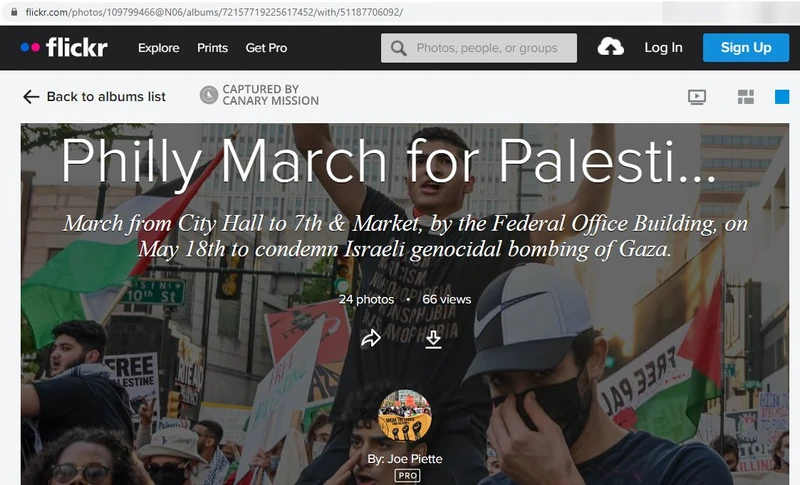Click the Canary Mission round logo
The image size is (800, 485).
coord(209,95)
